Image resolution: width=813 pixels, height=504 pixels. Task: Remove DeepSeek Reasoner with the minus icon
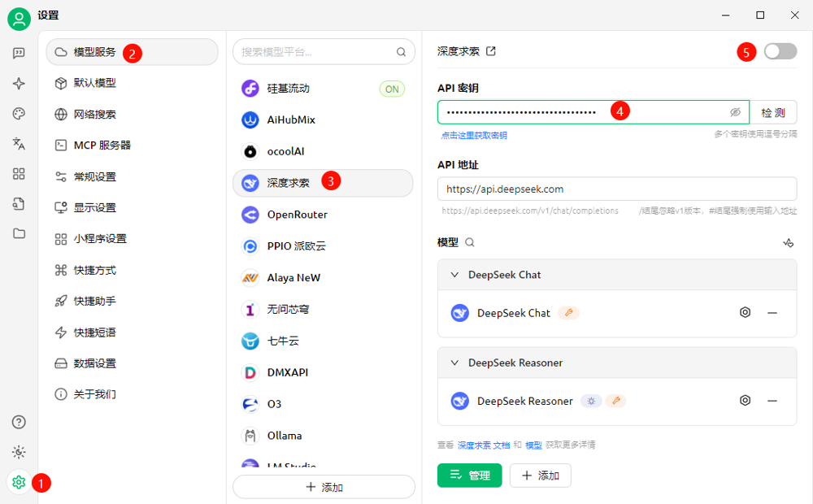point(772,401)
